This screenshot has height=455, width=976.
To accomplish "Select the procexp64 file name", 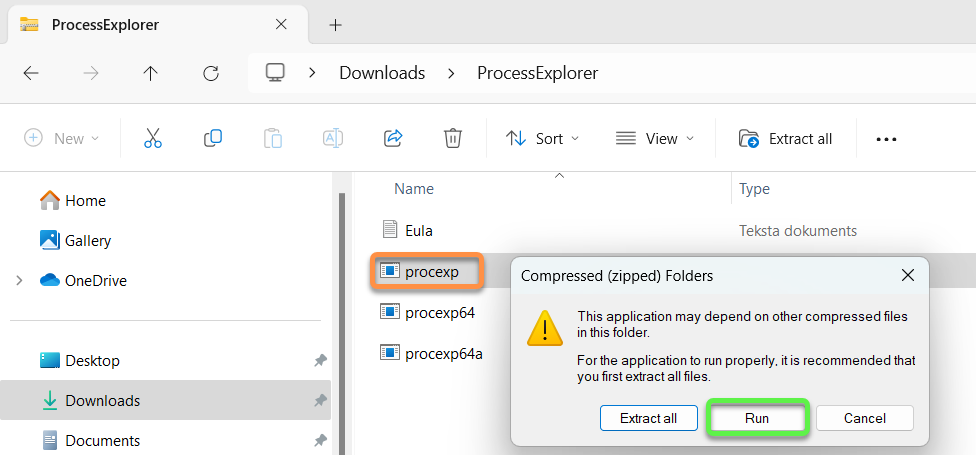I will [440, 312].
